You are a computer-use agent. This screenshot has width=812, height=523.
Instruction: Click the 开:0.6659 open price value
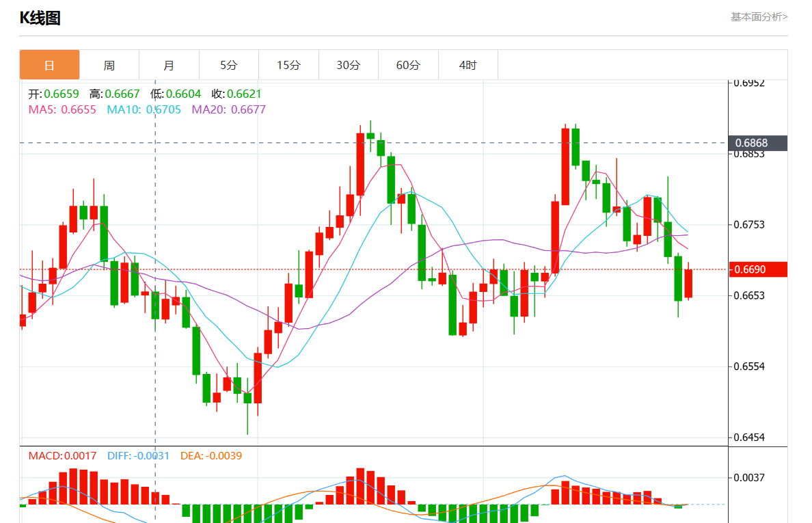[x=53, y=94]
